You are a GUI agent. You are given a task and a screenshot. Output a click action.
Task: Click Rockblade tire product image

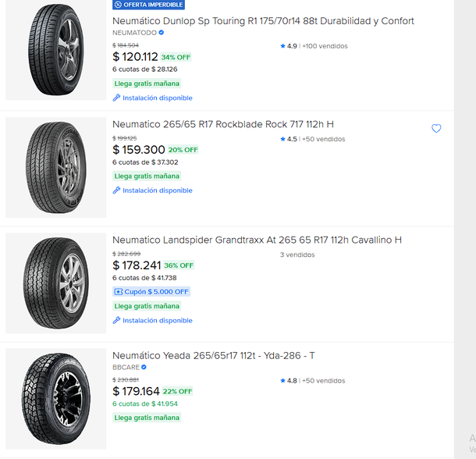click(55, 167)
